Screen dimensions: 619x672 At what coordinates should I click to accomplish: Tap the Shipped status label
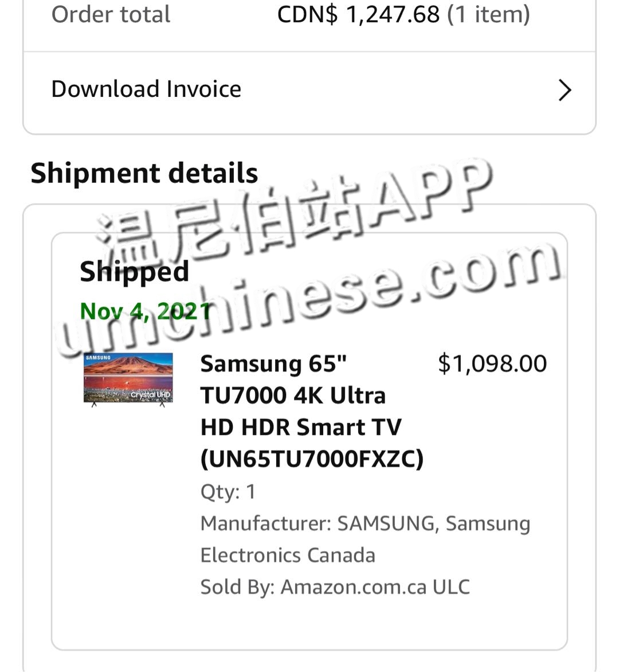click(134, 271)
